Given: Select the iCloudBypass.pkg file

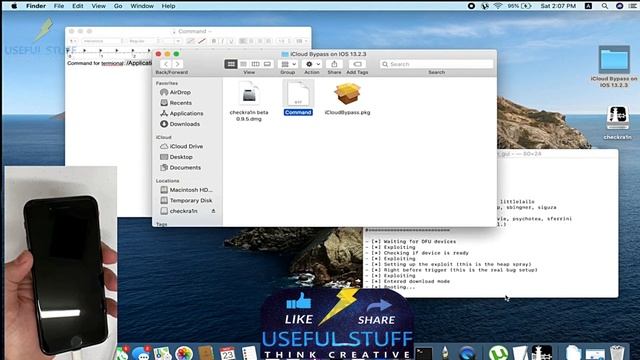Looking at the screenshot, I should click(x=347, y=98).
